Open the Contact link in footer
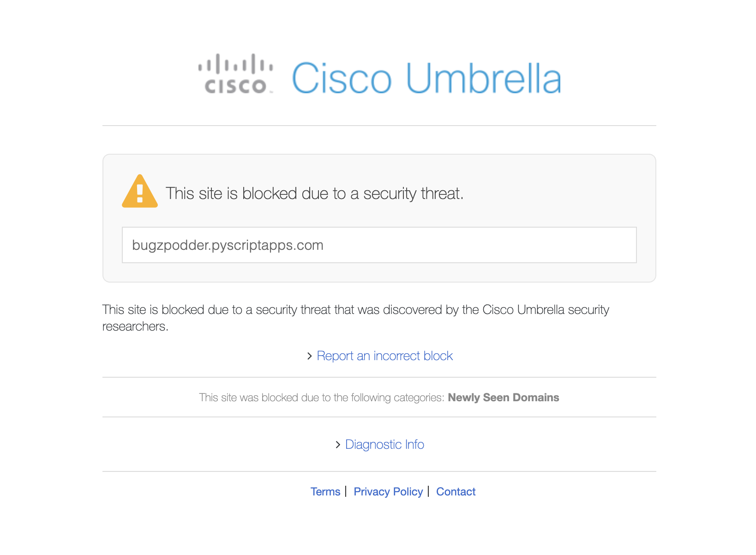 pos(456,492)
